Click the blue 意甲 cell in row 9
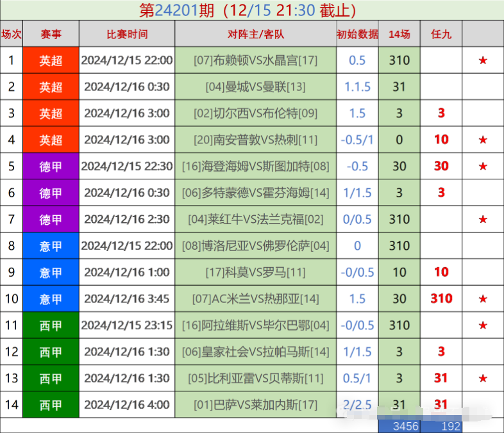Image resolution: width=504 pixels, height=433 pixels. [x=51, y=272]
